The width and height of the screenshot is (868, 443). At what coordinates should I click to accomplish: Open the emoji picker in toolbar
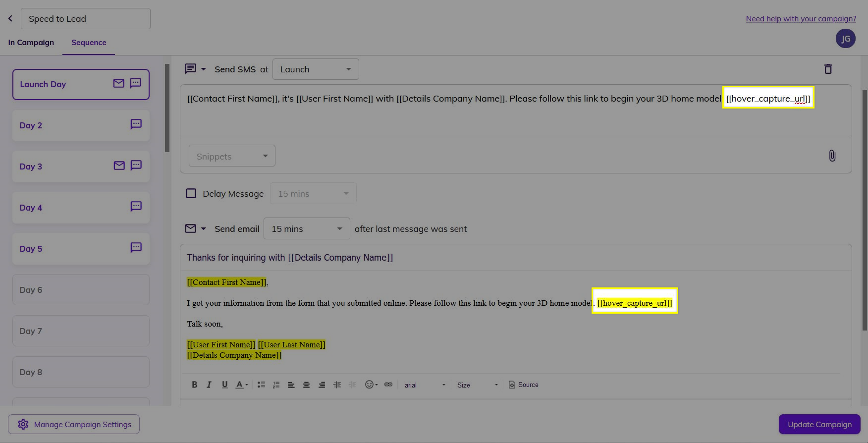click(x=371, y=385)
